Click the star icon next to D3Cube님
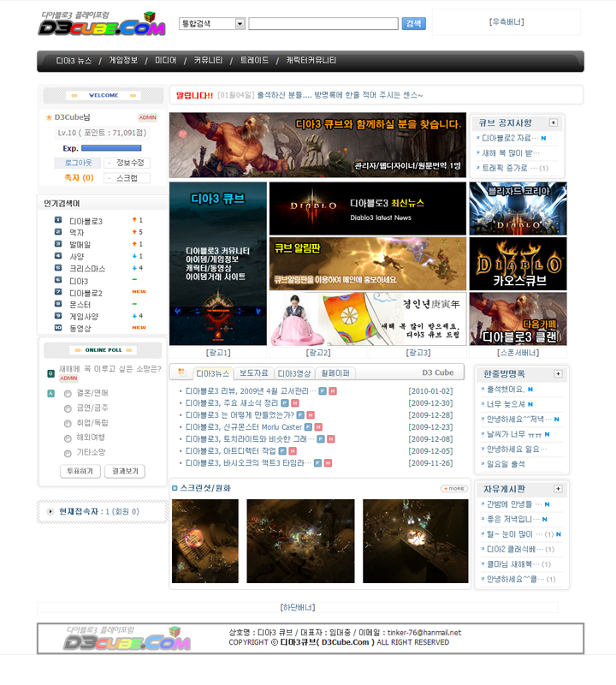616x685 pixels. [49, 117]
